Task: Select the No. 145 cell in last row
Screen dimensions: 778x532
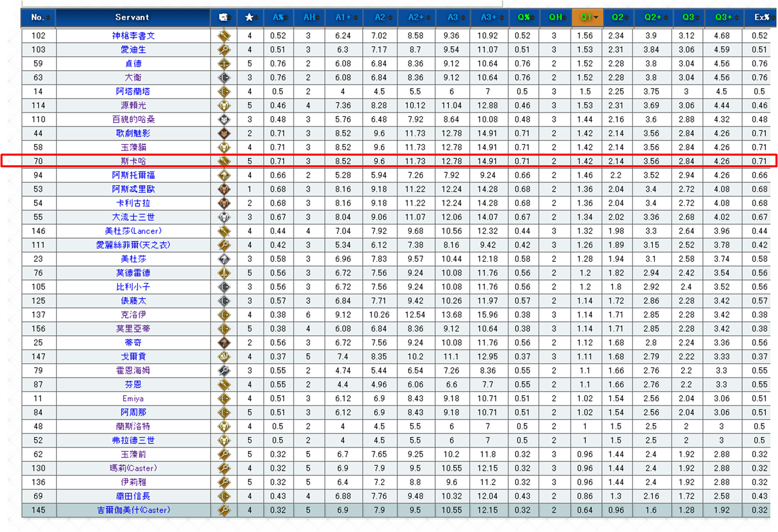Action: 39,510
